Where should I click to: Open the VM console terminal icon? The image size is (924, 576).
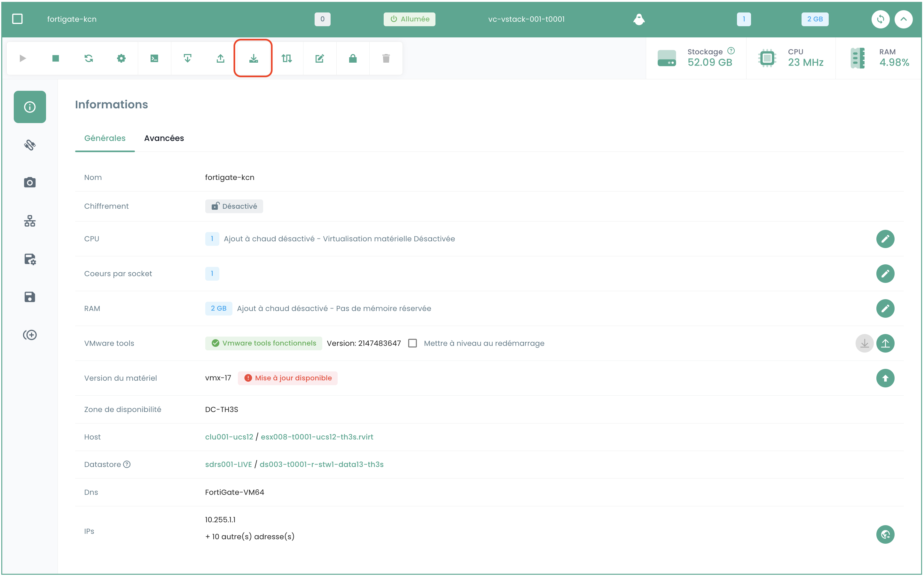[154, 58]
